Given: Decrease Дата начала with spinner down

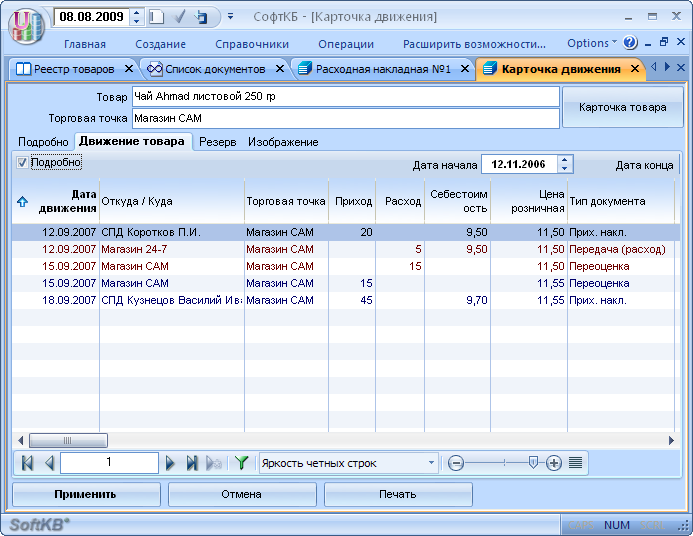Looking at the screenshot, I should coord(564,168).
